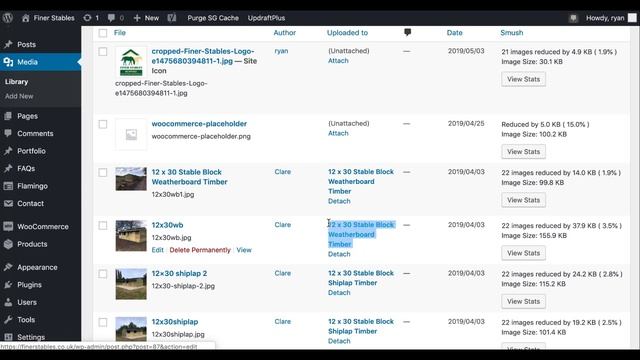Click author ryan in logo row

281,51
